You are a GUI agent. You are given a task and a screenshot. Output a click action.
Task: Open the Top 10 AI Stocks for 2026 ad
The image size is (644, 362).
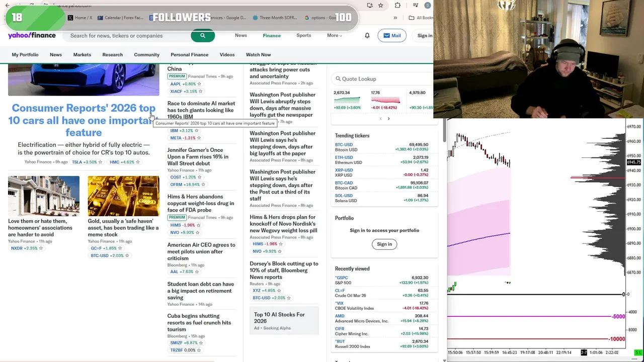click(x=284, y=321)
